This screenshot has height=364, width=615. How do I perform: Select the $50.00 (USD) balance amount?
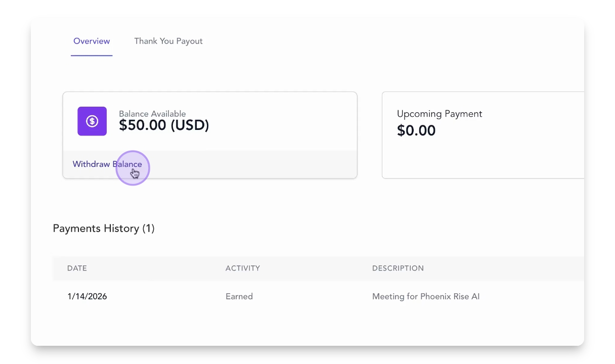164,125
